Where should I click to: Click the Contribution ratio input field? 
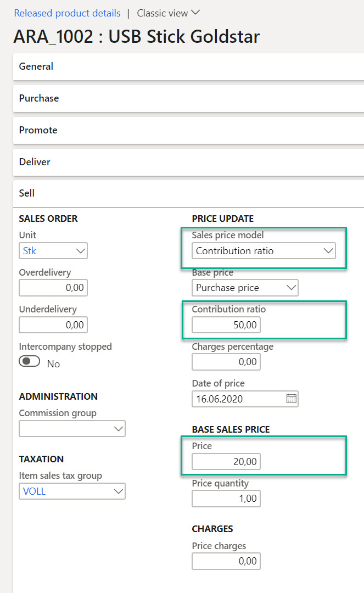pyautogui.click(x=226, y=325)
